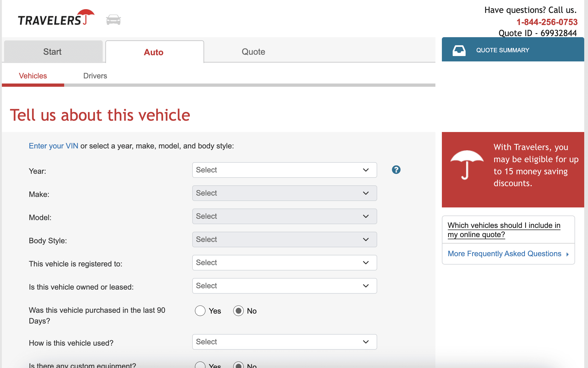Image resolution: width=588 pixels, height=368 pixels.
Task: Open the How is this vehicle used dropdown
Action: tap(284, 342)
